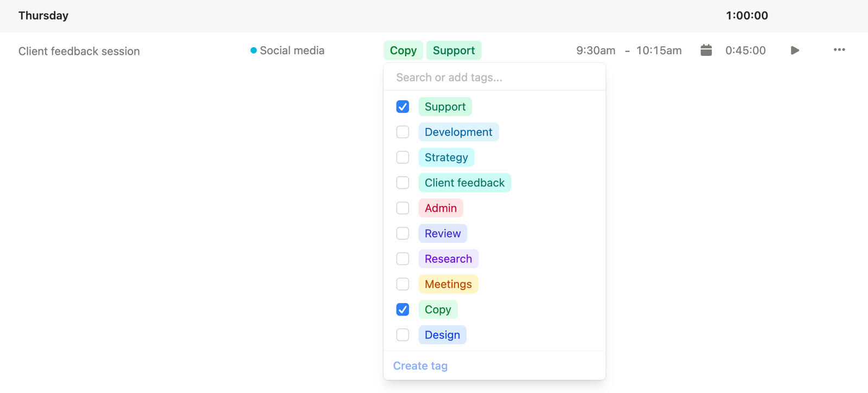This screenshot has width=868, height=393.
Task: Focus the Search or add tags field
Action: click(494, 78)
